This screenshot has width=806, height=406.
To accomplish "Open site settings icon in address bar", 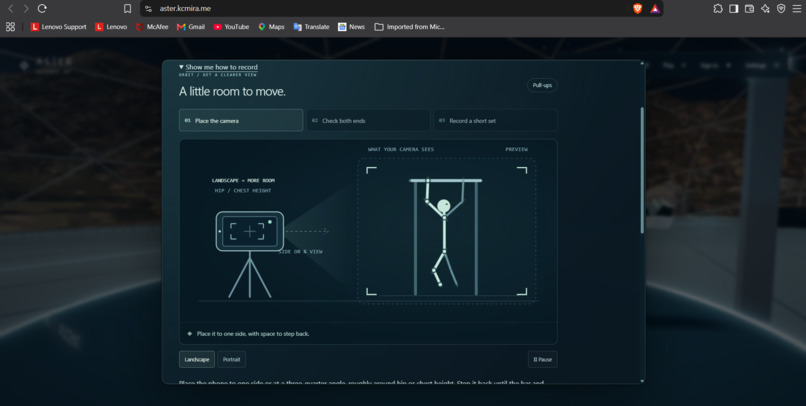I will pos(149,9).
